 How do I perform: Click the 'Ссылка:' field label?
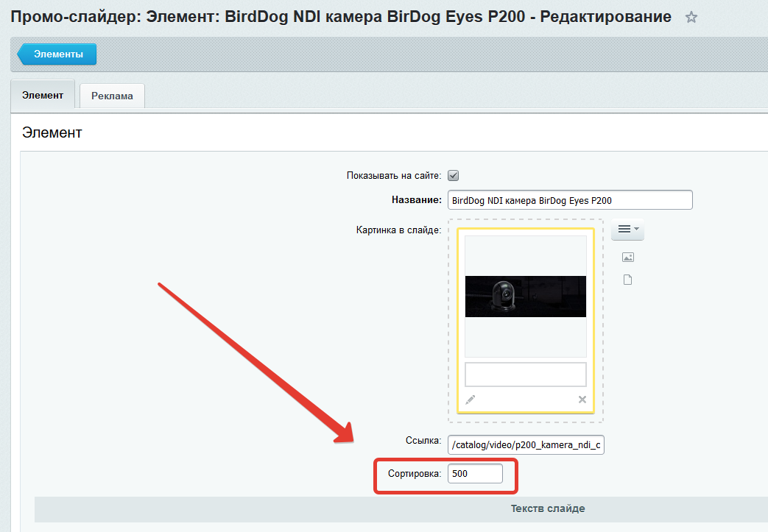pos(422,441)
